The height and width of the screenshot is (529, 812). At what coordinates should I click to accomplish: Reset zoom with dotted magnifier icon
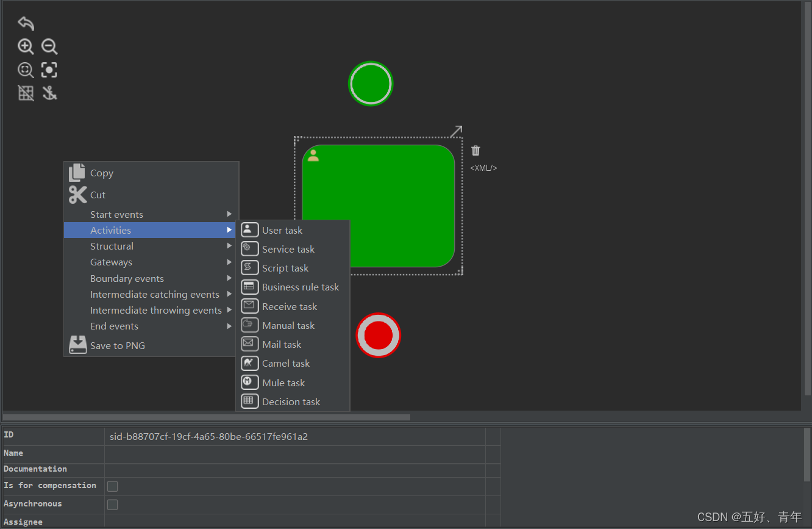[26, 70]
